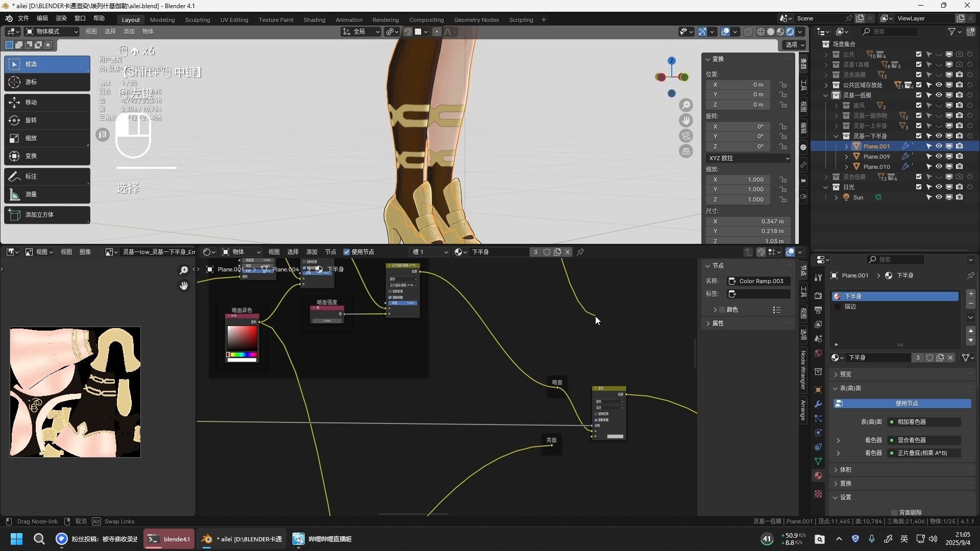Screen dimensions: 980x551
Task: Expand the 体积 panel
Action: (845, 470)
